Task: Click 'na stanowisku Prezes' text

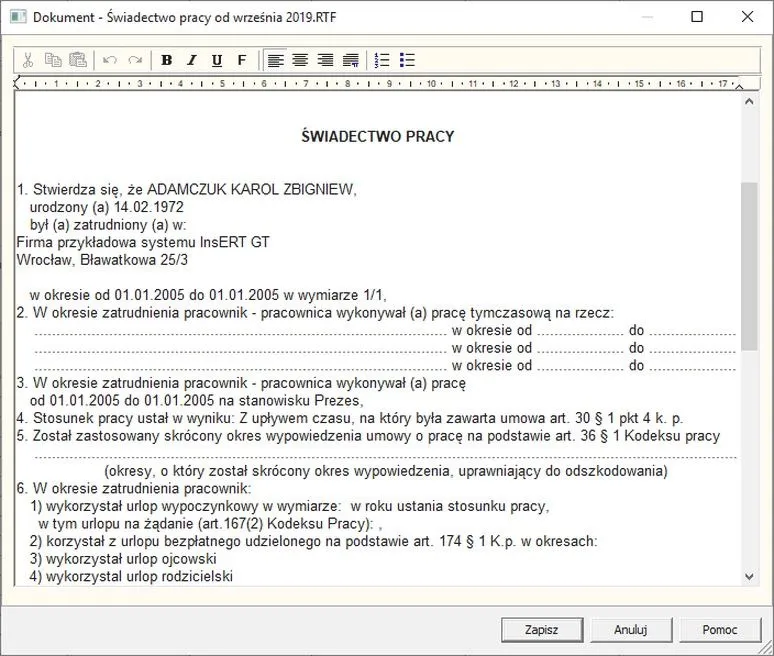Action: pyautogui.click(x=292, y=400)
